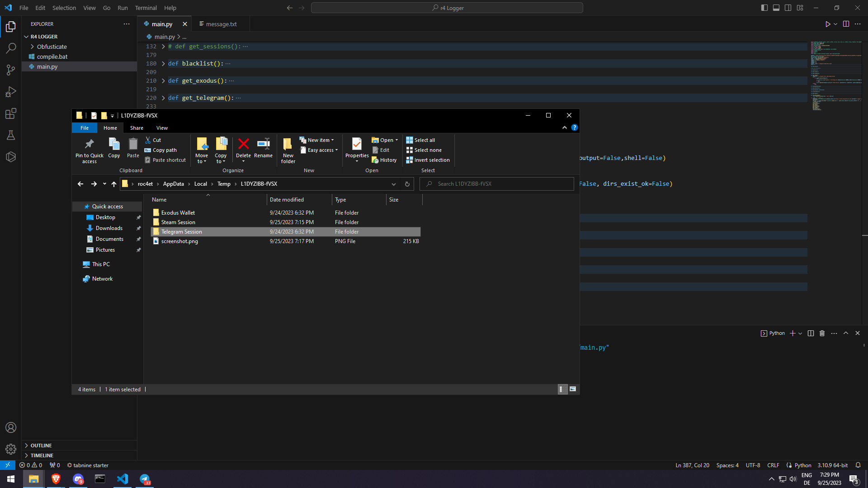Switch to the large icons view toggle

tap(573, 389)
